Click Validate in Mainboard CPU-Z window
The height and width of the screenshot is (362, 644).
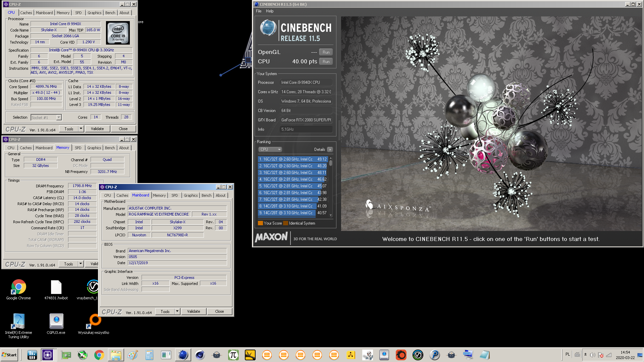coord(194,311)
